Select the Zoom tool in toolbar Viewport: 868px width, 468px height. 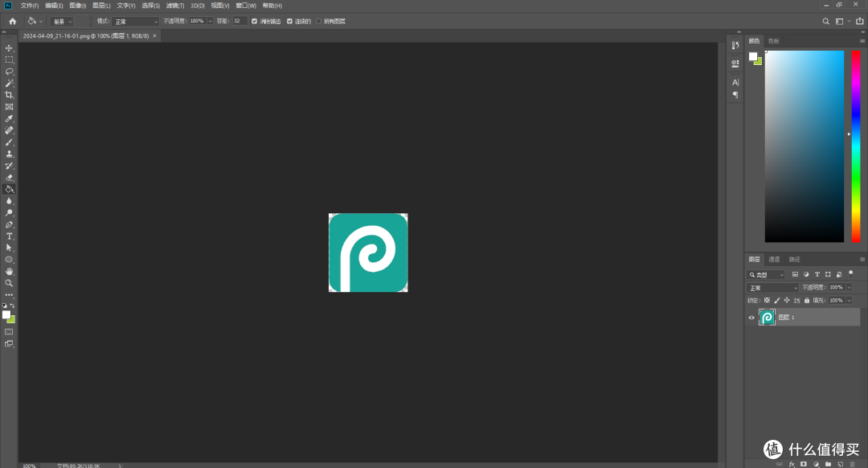click(x=9, y=283)
